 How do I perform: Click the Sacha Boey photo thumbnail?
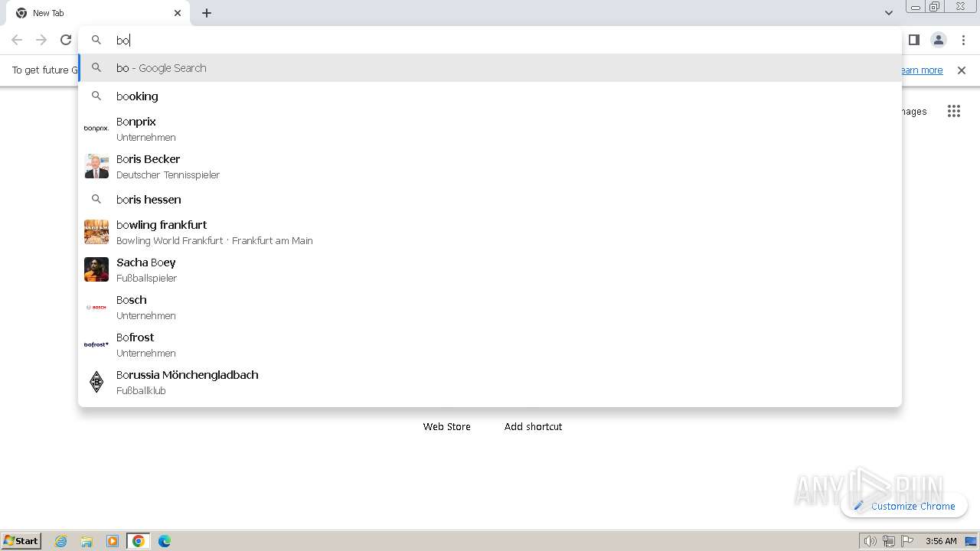tap(96, 269)
